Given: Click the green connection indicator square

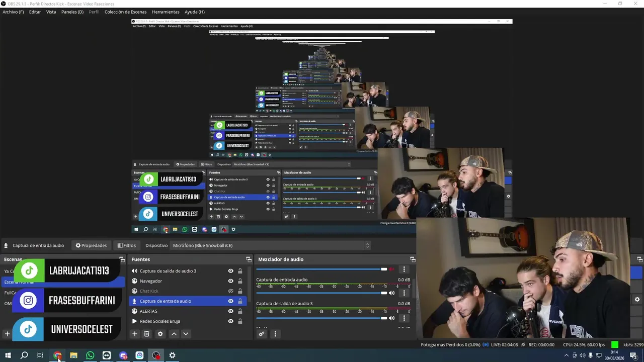Looking at the screenshot, I should [x=614, y=344].
